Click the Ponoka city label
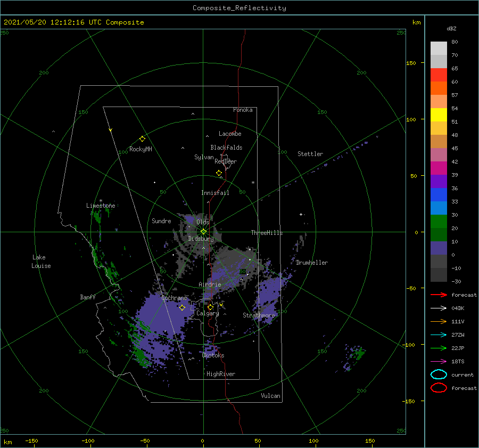The width and height of the screenshot is (479, 448). [243, 110]
